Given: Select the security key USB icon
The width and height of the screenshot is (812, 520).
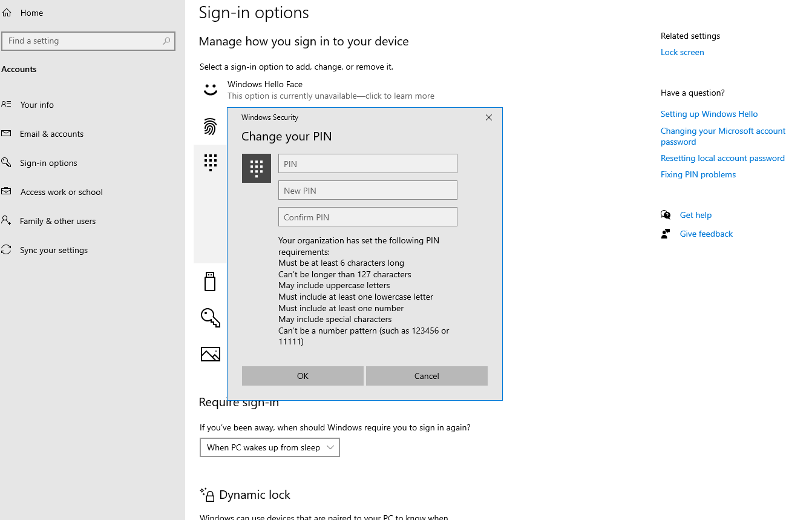Looking at the screenshot, I should [x=210, y=281].
